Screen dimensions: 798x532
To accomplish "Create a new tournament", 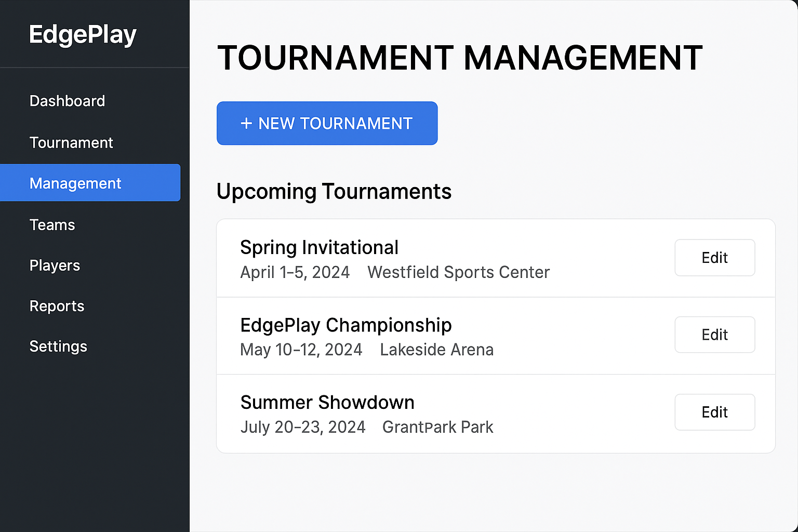I will click(x=327, y=123).
